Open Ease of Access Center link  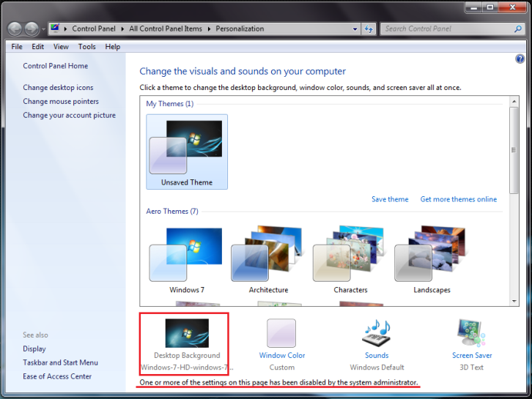pos(57,376)
